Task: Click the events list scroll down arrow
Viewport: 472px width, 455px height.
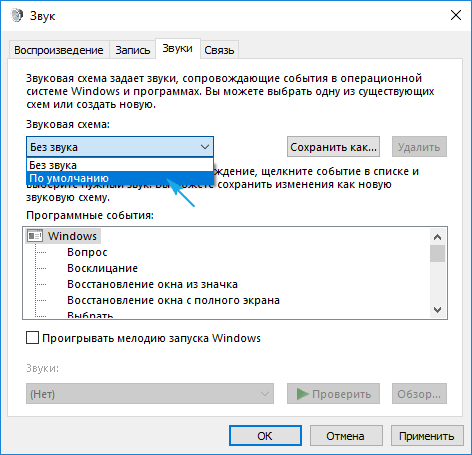Action: [437, 310]
